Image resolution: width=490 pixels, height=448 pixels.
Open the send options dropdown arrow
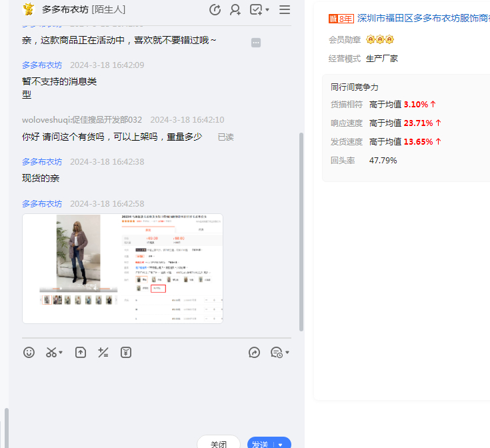click(x=281, y=444)
